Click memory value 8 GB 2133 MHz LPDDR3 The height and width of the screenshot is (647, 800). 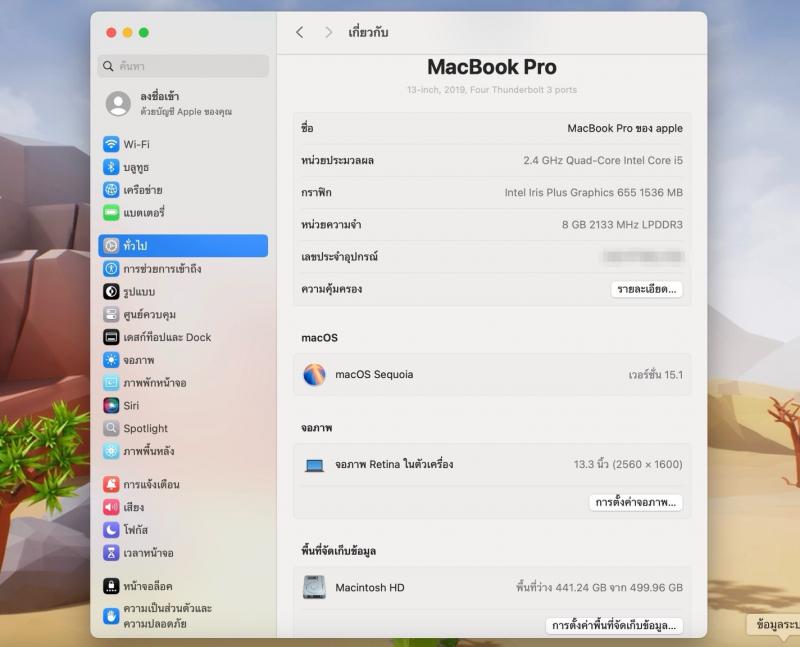(622, 225)
